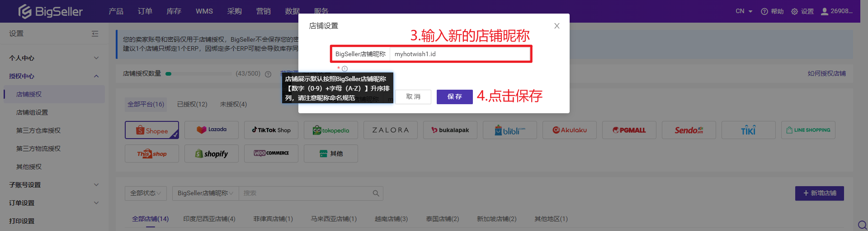Select the Akulaku platform card
The width and height of the screenshot is (868, 231).
pyautogui.click(x=570, y=130)
